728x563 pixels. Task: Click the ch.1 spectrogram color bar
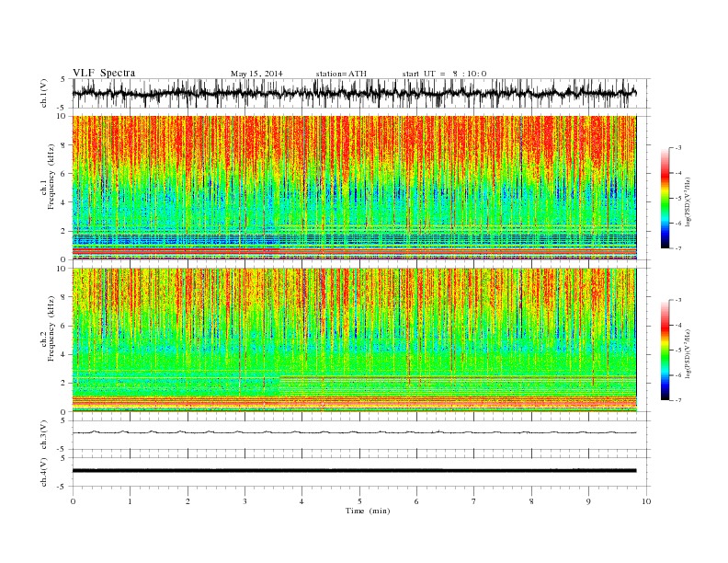click(665, 198)
